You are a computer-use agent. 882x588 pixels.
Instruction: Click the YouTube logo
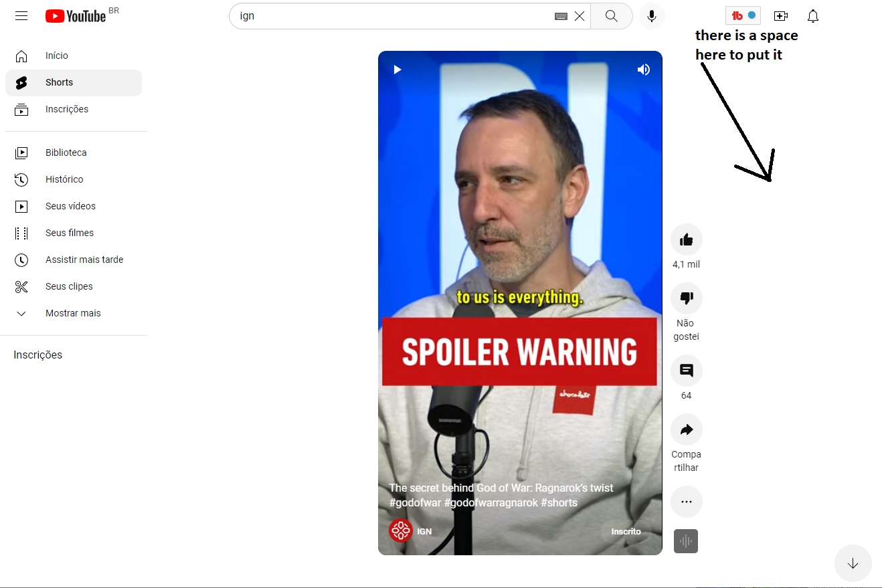pos(76,16)
